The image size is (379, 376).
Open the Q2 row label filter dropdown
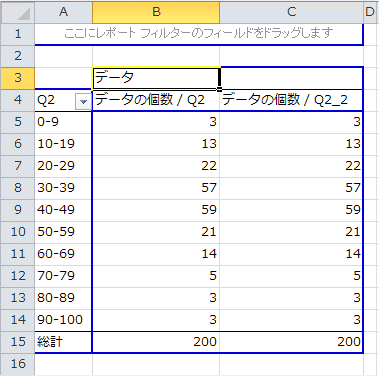click(83, 101)
